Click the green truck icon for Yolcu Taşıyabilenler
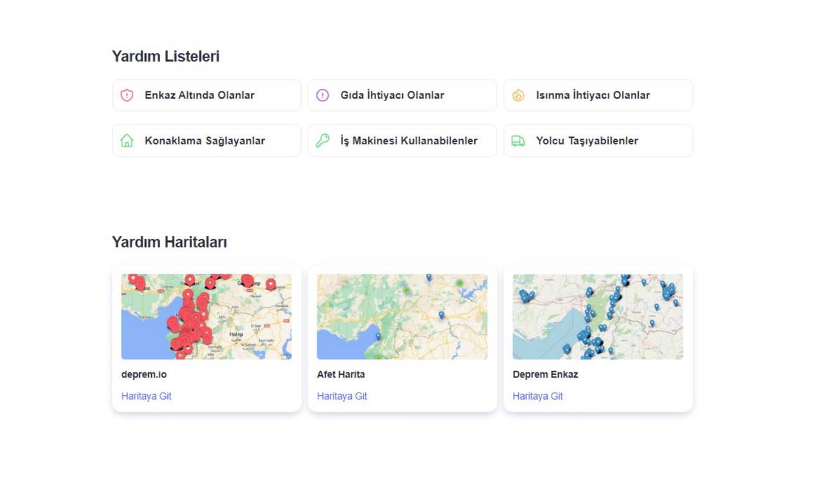Viewport: 820px width, 504px height. coord(518,141)
